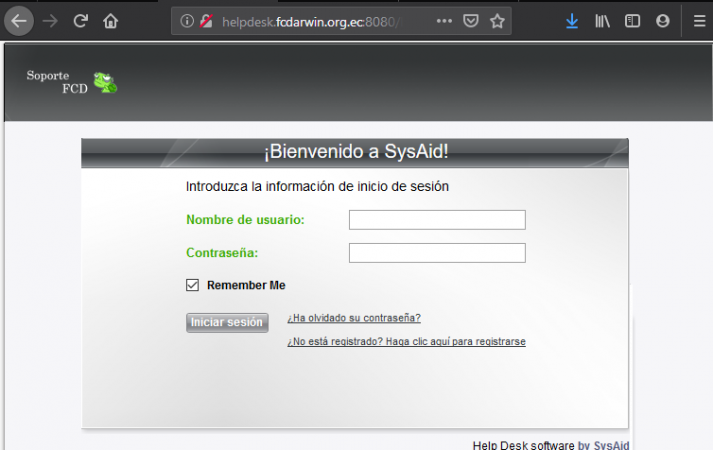
Task: Click the Introduzca la información de inicio text
Action: point(317,186)
